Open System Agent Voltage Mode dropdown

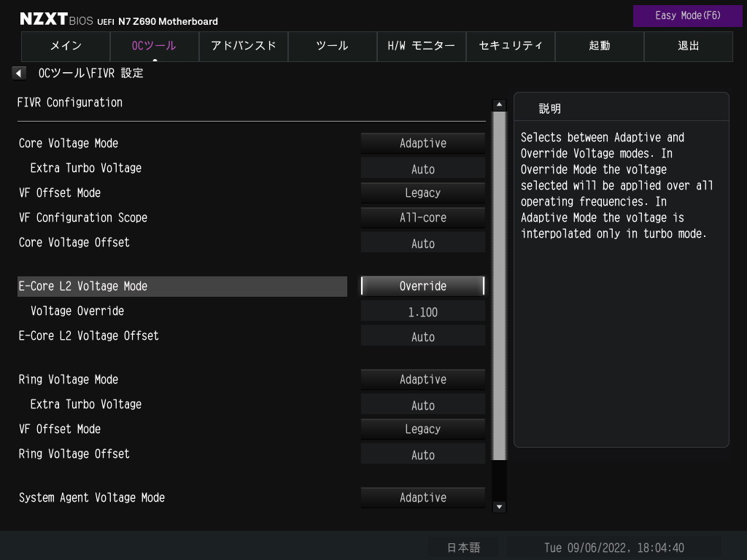(x=423, y=498)
